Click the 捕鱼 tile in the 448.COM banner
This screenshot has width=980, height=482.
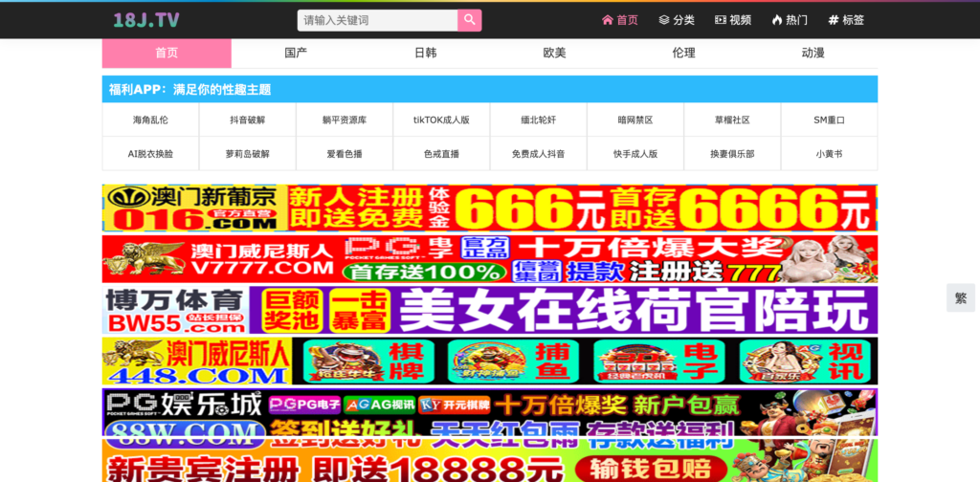pos(513,361)
